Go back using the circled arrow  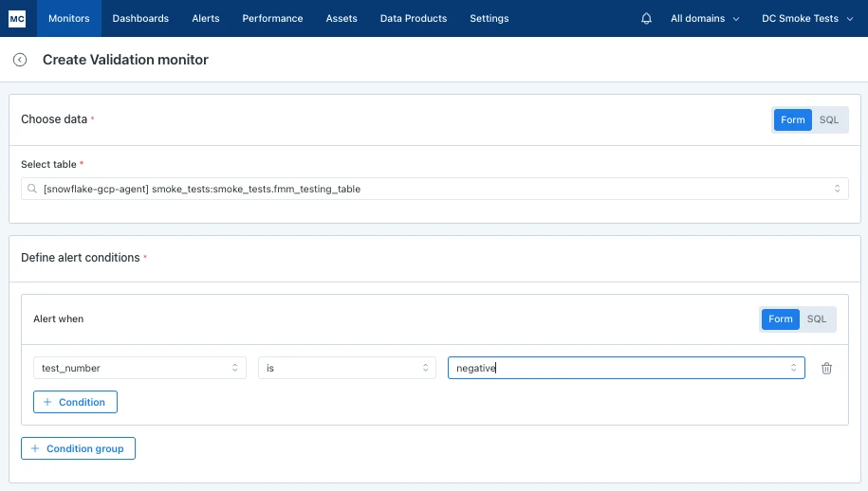20,60
